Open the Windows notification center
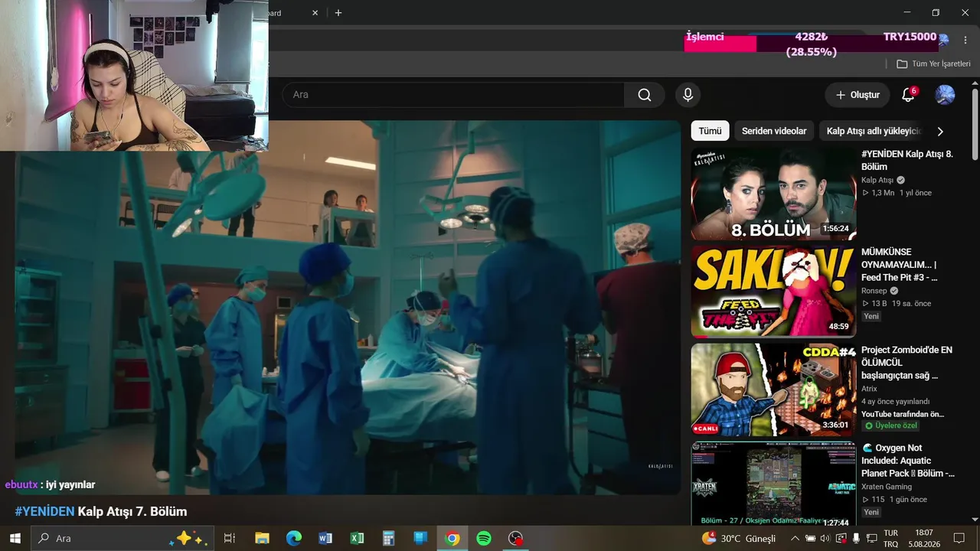980x551 pixels. [959, 538]
